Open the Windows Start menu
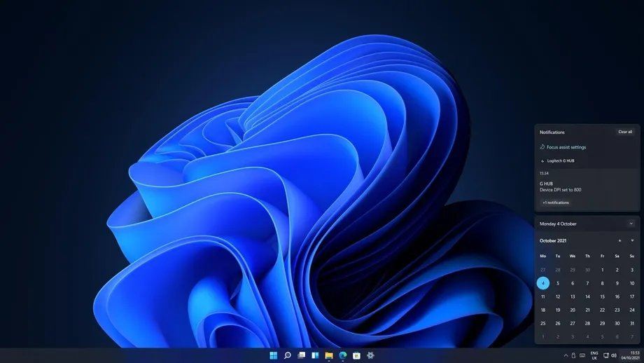644x363 pixels. pyautogui.click(x=274, y=355)
